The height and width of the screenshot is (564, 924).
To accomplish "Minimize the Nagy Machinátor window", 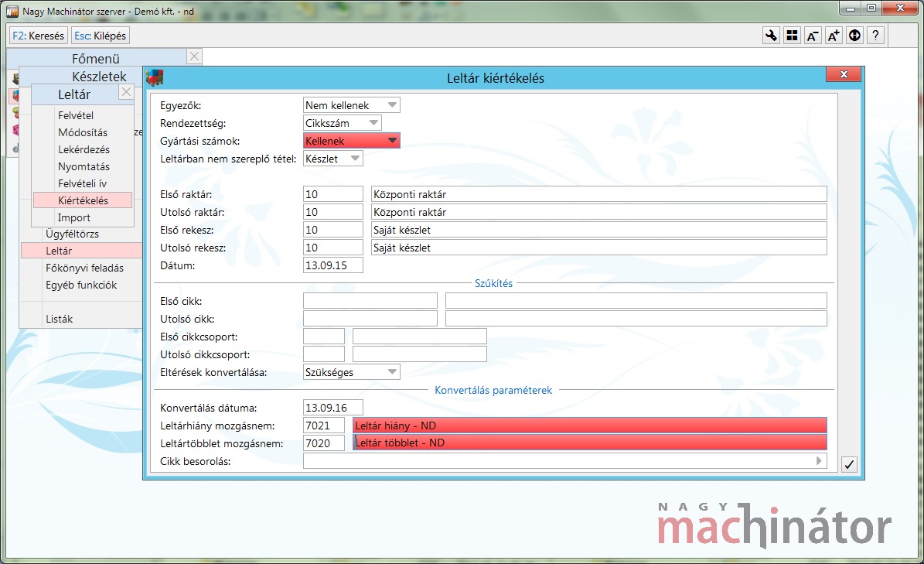I will [851, 9].
